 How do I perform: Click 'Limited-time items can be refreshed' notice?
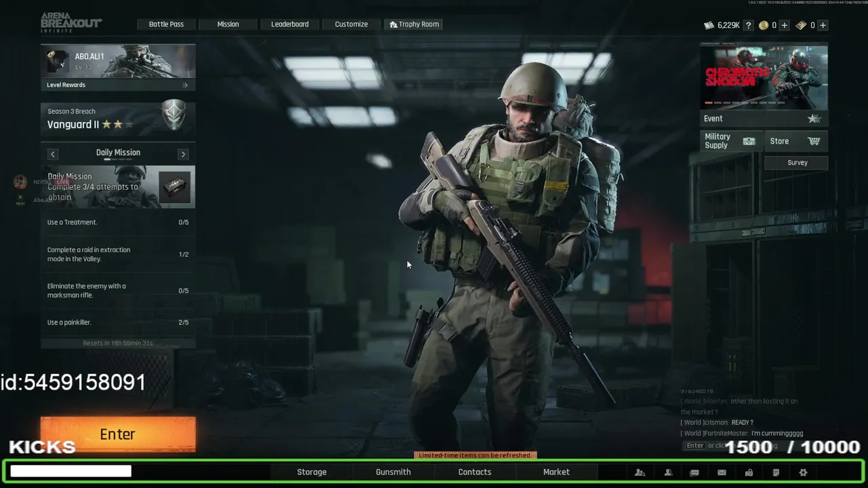(x=475, y=455)
